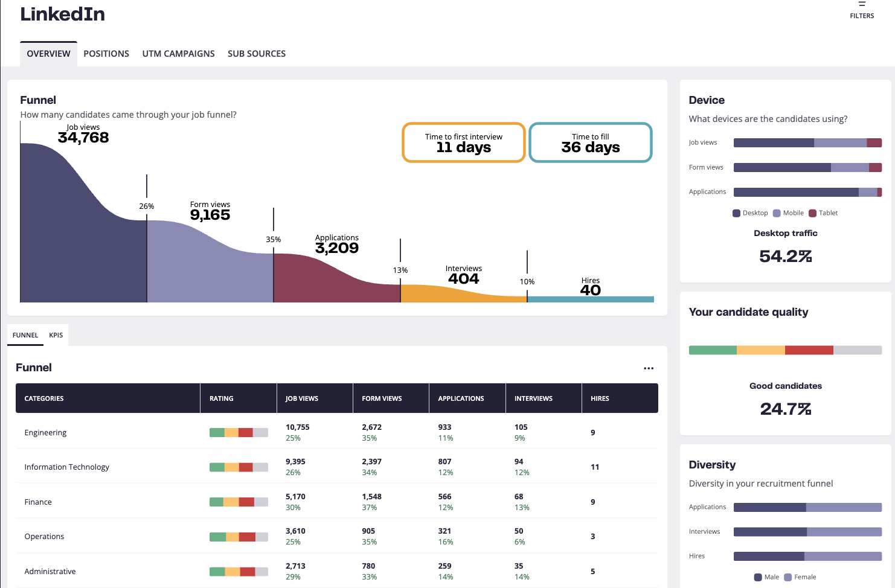Open the UTM Campaigns tab

point(179,54)
